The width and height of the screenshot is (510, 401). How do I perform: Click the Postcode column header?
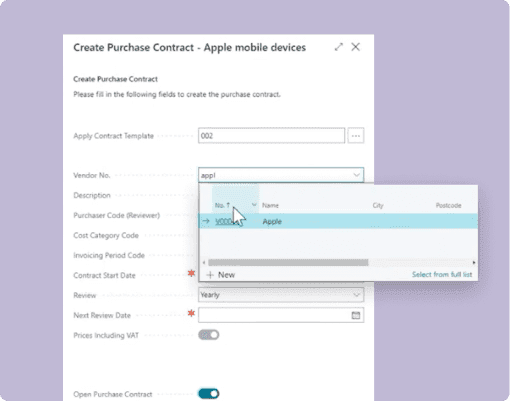click(448, 205)
